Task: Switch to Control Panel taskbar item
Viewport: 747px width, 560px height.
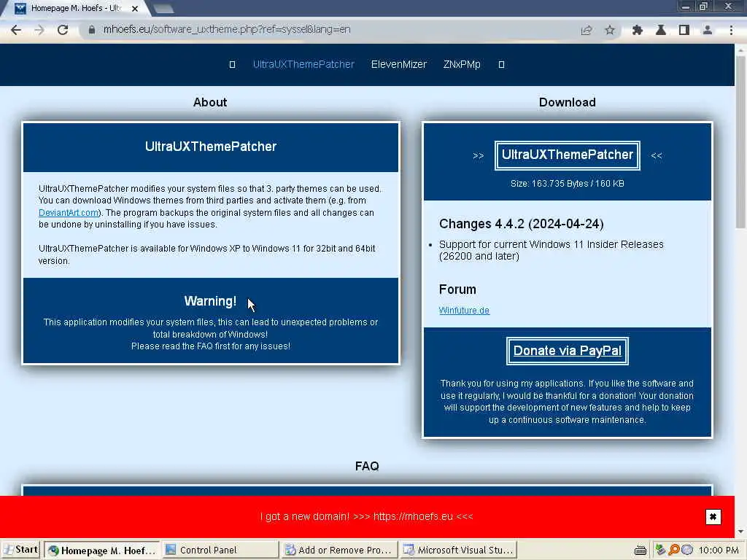Action: tap(220, 550)
